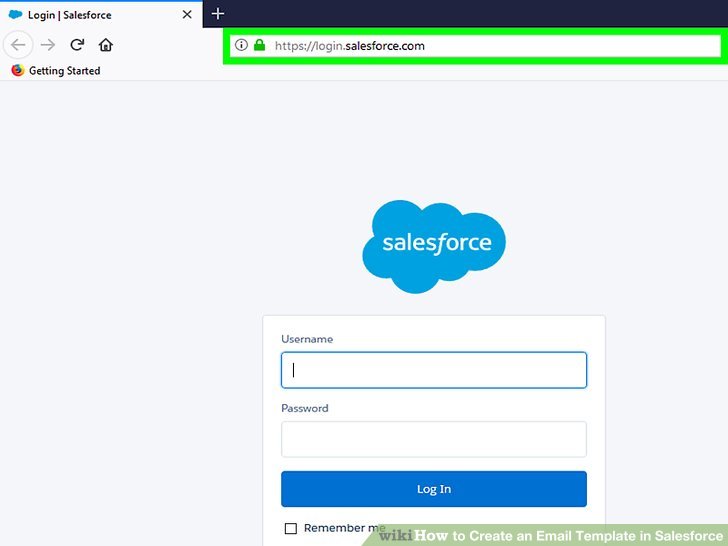
Task: Click the blue Log In button
Action: (x=434, y=489)
